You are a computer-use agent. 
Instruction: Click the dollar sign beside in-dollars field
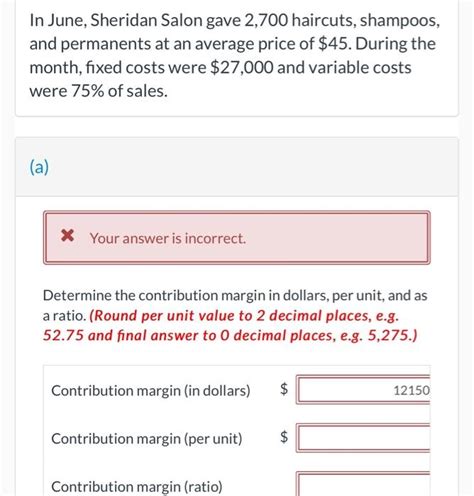coord(284,389)
